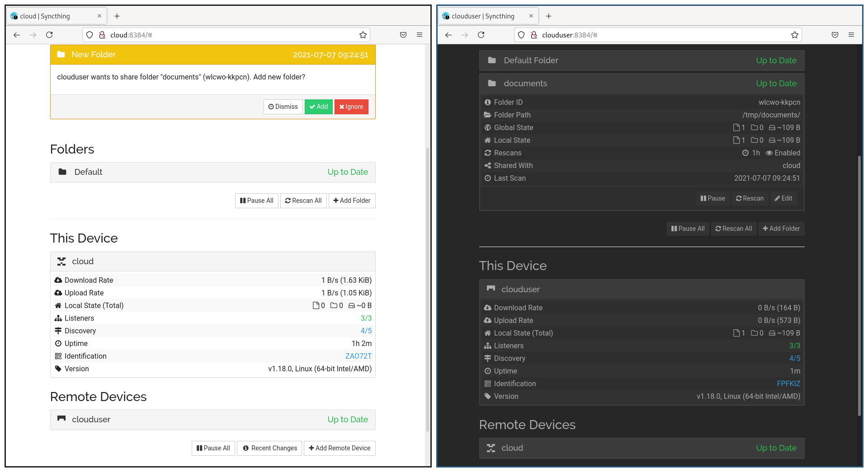The image size is (868, 472).
Task: Collapse the clouduser device panel
Action: coord(642,290)
